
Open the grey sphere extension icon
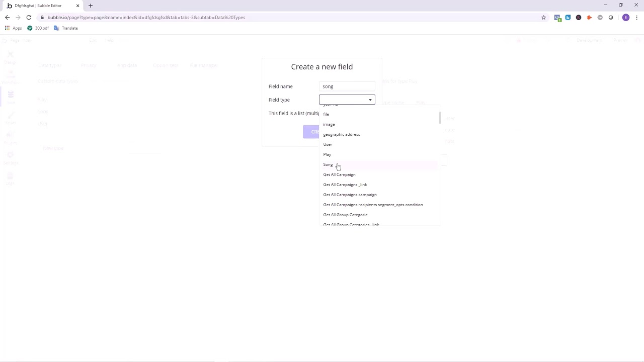(x=611, y=18)
